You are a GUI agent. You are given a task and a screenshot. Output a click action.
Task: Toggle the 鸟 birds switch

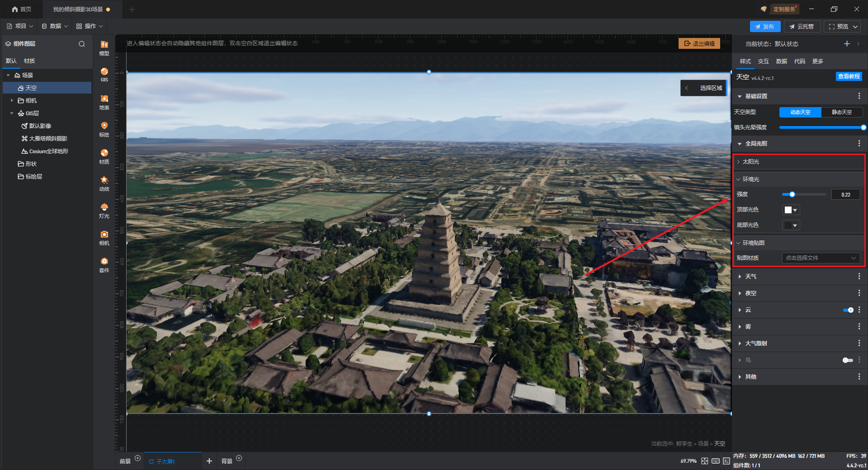[x=848, y=360]
